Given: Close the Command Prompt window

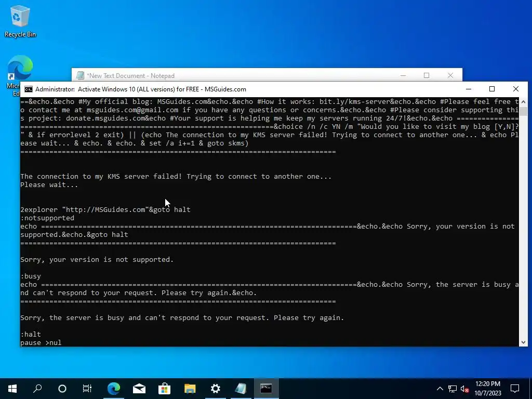Looking at the screenshot, I should tap(516, 89).
